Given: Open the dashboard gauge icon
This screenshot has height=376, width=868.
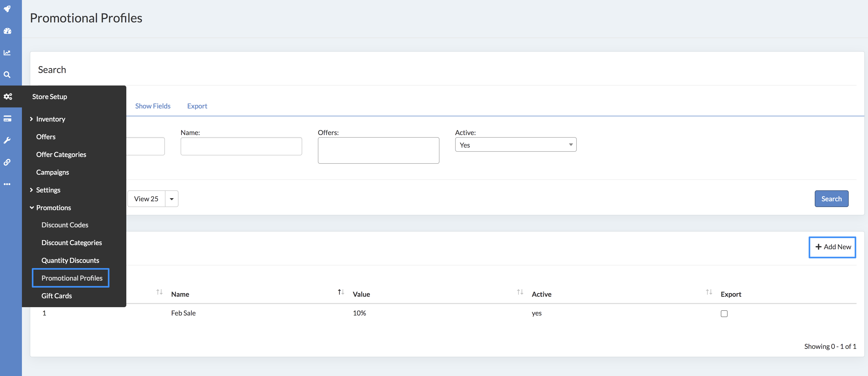Looking at the screenshot, I should click(x=7, y=31).
